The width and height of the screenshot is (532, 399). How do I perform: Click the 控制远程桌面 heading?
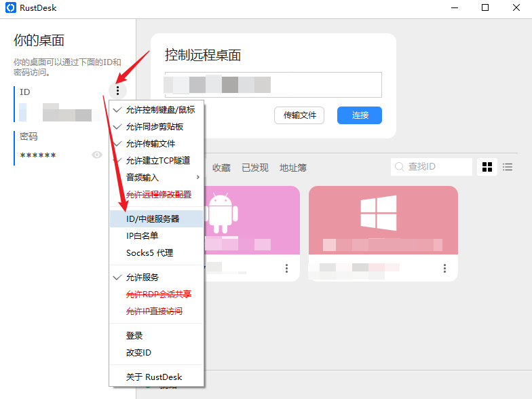tap(203, 55)
